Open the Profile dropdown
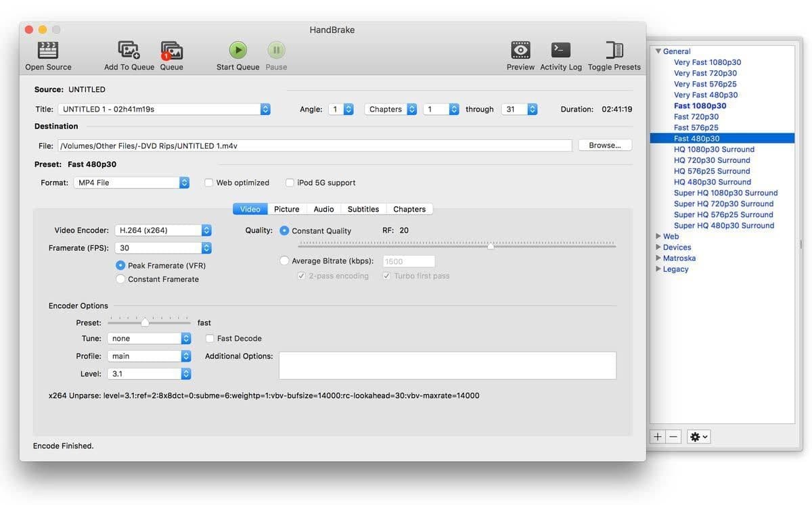This screenshot has height=505, width=812. pyautogui.click(x=150, y=356)
